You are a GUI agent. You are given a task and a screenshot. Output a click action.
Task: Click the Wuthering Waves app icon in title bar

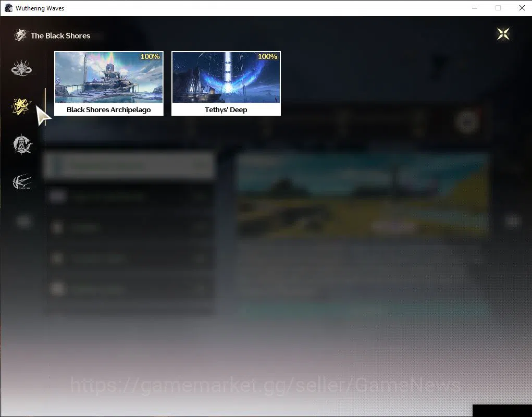[x=8, y=8]
